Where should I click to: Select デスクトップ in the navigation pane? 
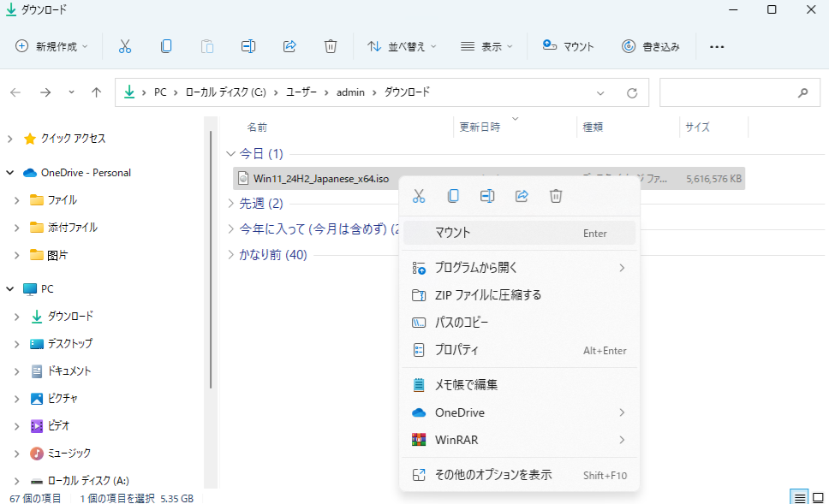[x=69, y=343]
